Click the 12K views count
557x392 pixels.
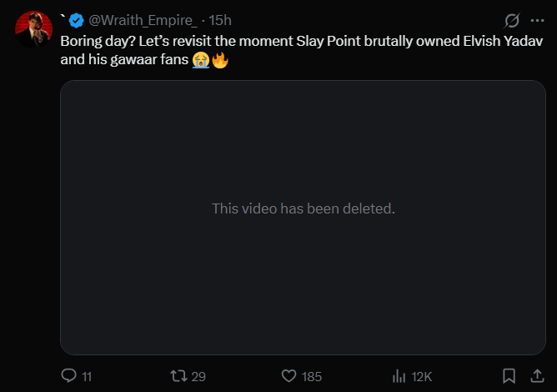422,377
